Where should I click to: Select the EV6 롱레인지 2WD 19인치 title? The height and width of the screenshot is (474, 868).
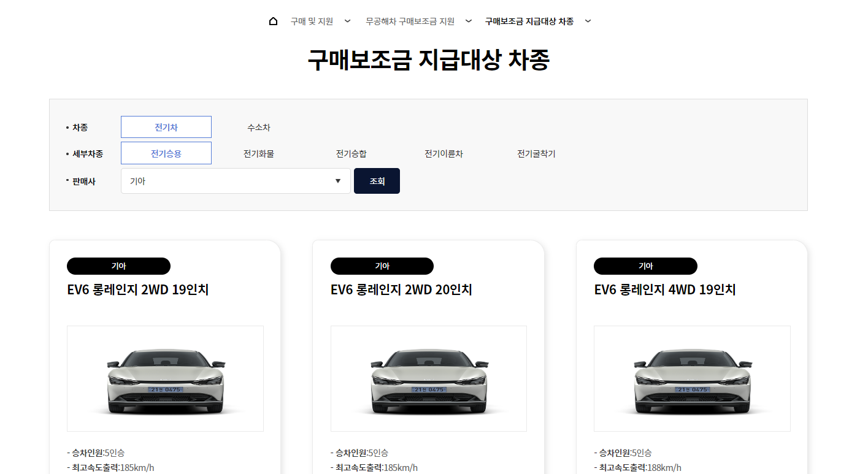tap(138, 290)
